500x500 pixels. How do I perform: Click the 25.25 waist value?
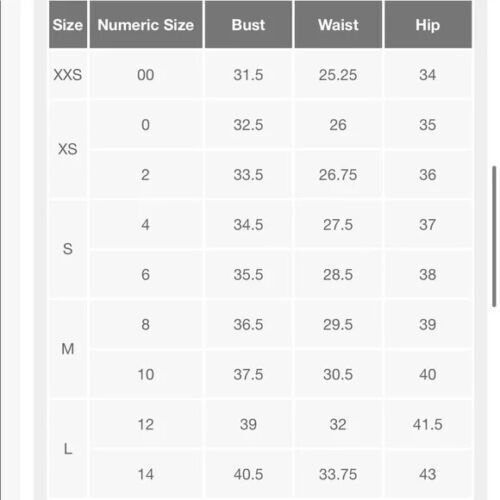[x=338, y=75]
